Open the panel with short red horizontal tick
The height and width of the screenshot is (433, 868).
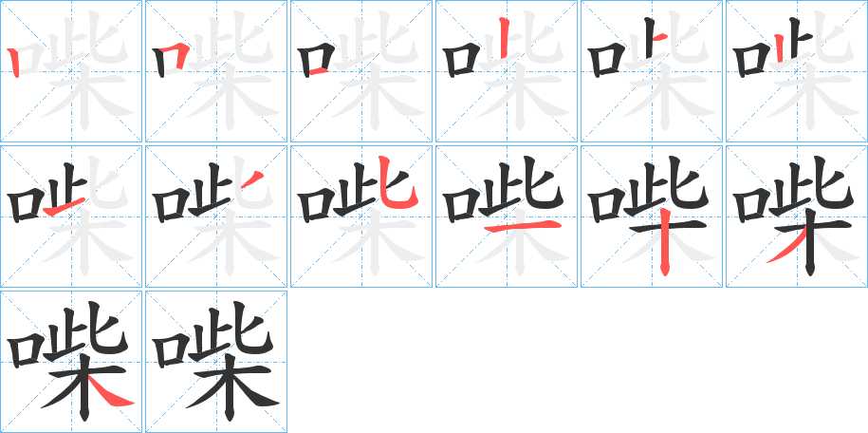(652, 71)
